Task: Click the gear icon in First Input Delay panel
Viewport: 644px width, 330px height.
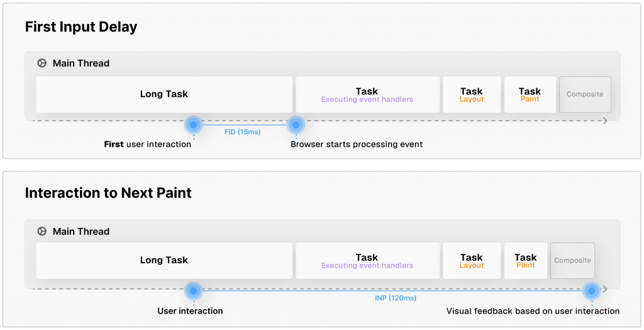Action: tap(42, 63)
